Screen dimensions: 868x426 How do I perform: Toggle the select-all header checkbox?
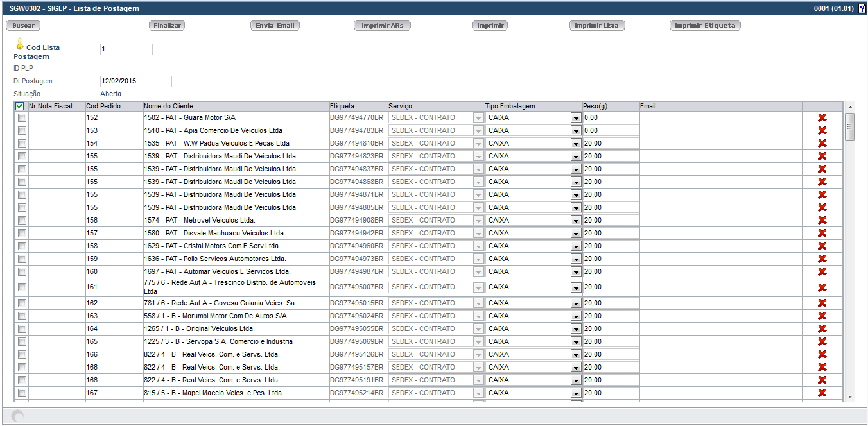pyautogui.click(x=20, y=106)
